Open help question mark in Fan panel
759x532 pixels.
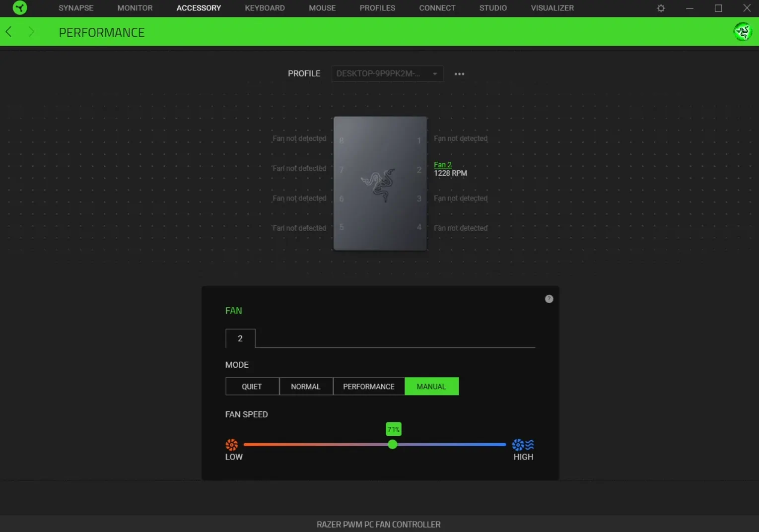(549, 299)
